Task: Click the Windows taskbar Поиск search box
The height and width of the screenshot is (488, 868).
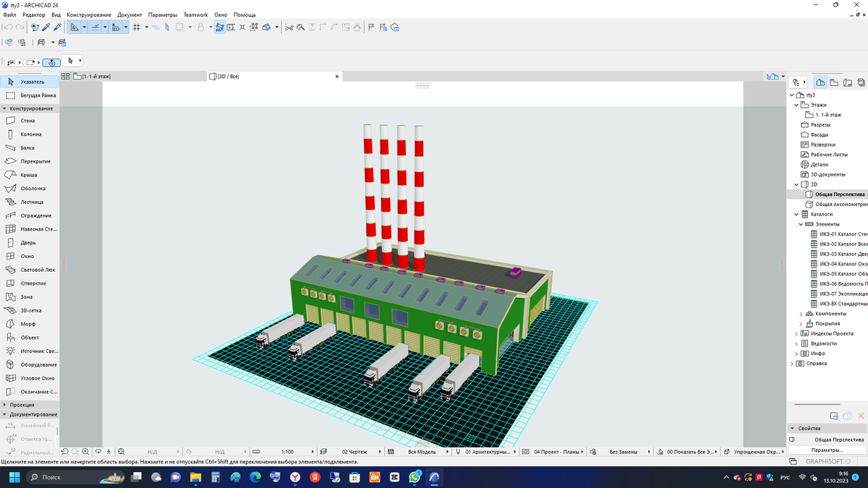Action: click(51, 478)
